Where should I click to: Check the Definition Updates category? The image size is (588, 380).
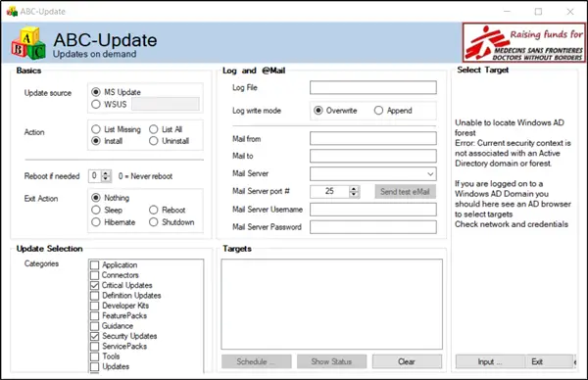[94, 296]
